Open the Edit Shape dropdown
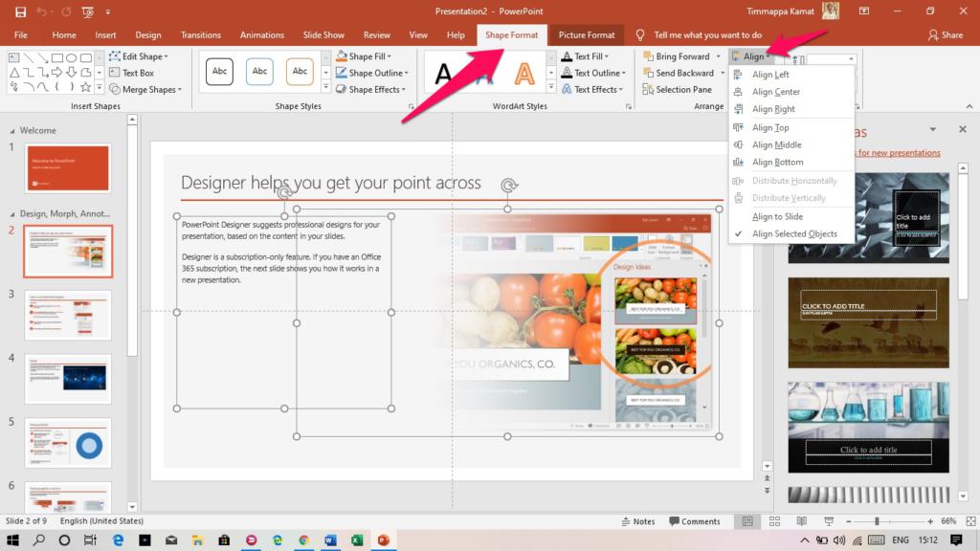Screen dimensions: 980x551 140,56
